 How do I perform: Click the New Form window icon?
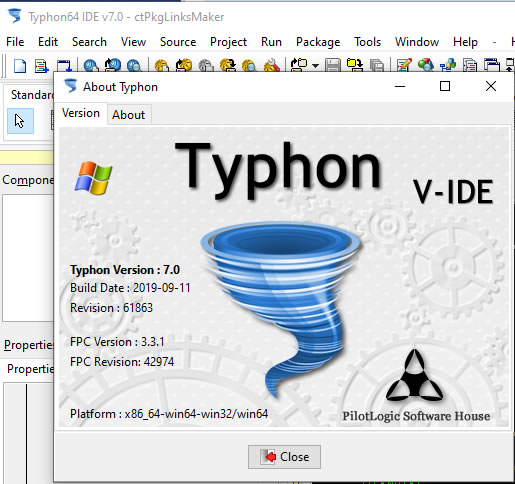click(64, 65)
